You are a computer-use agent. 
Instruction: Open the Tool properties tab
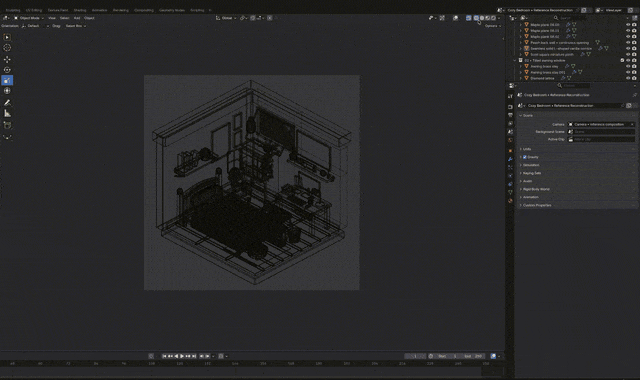(x=510, y=96)
